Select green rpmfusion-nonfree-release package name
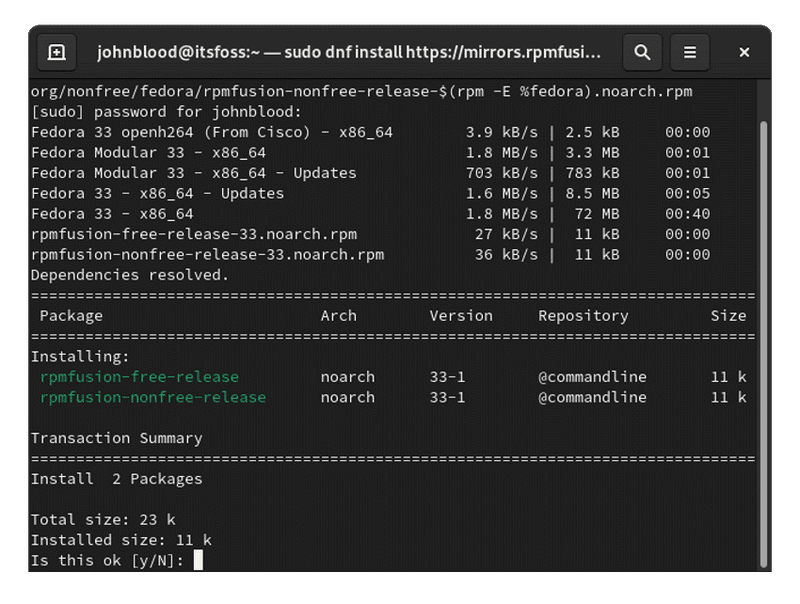800x604 pixels. [x=153, y=397]
